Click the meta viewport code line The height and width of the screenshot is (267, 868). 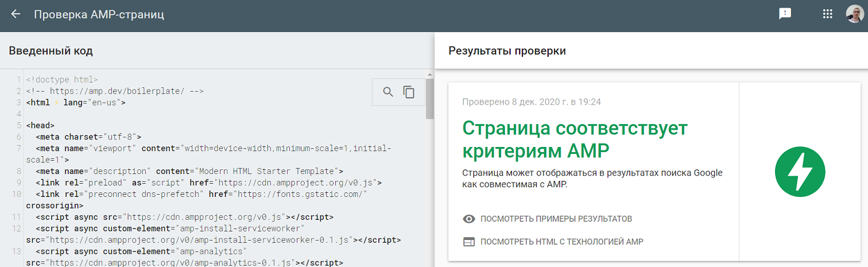pos(208,154)
